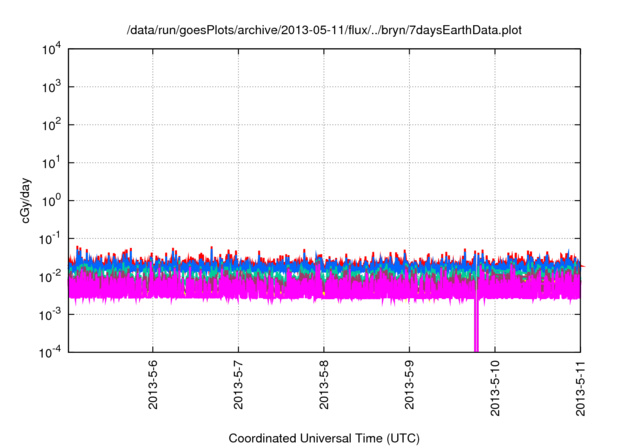Click the 2013-5-10 date tick label
The image size is (640, 448).
pyautogui.click(x=495, y=388)
